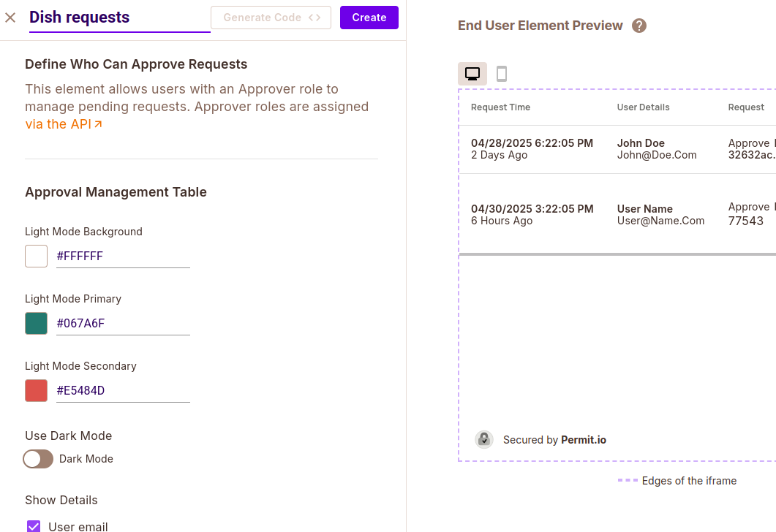This screenshot has height=532, width=776.
Task: Click the Light Mode Secondary red color swatch
Action: (36, 390)
